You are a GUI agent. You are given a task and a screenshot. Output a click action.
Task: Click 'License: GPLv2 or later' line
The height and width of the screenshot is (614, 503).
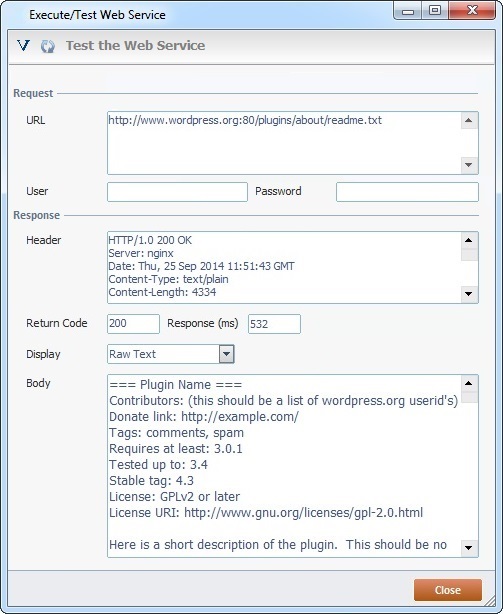click(174, 497)
